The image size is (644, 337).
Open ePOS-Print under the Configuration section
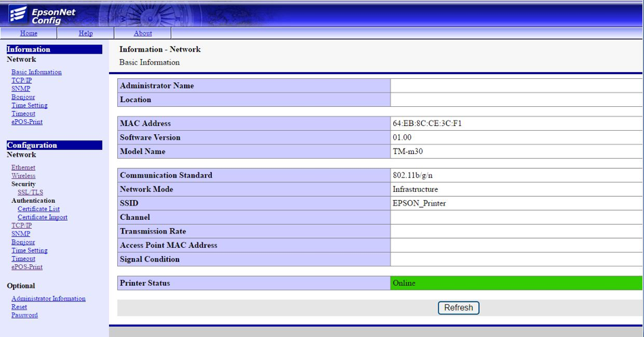pyautogui.click(x=27, y=267)
